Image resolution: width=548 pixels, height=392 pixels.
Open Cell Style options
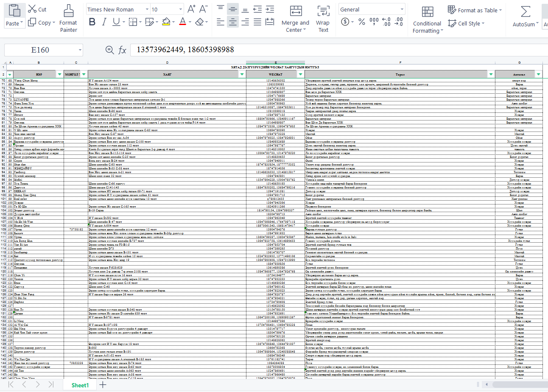(x=467, y=23)
